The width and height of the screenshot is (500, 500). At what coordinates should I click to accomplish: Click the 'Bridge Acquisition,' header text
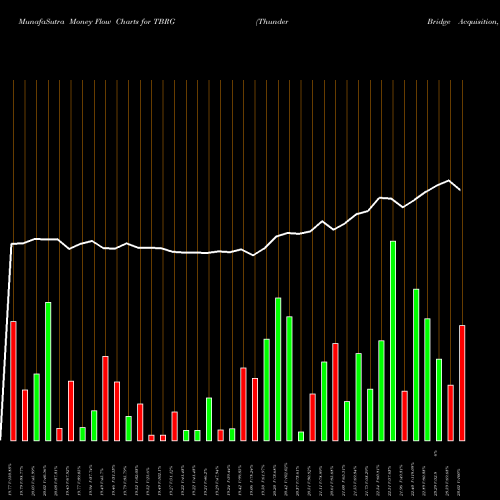point(463,22)
